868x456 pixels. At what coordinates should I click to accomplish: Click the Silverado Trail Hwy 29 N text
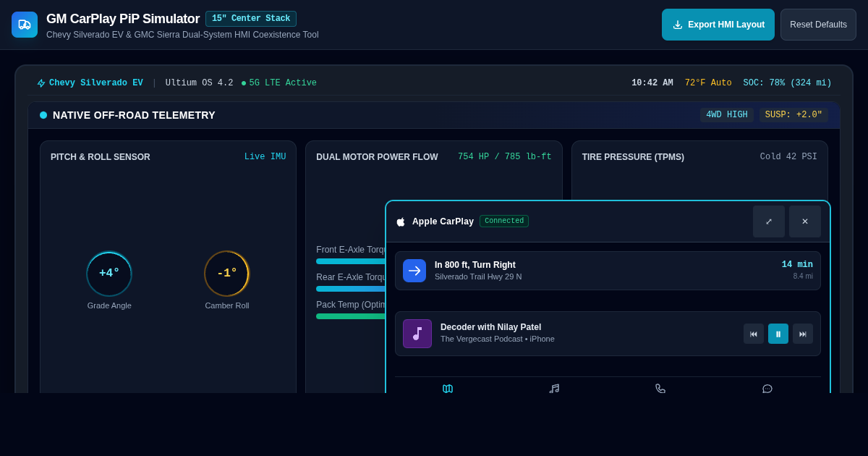click(478, 276)
